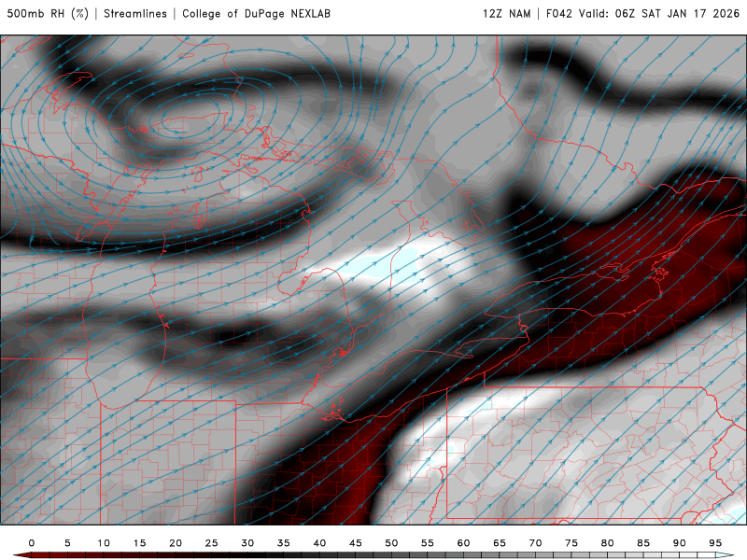Select the "F042" forecast hour text

(x=558, y=14)
